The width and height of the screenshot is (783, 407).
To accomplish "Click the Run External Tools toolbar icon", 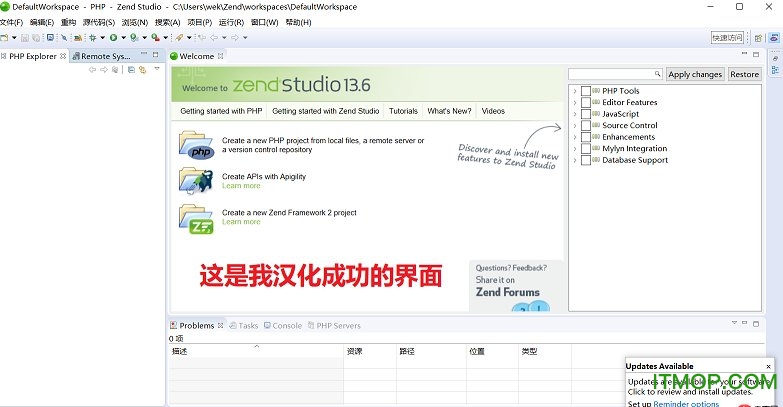I will point(155,37).
